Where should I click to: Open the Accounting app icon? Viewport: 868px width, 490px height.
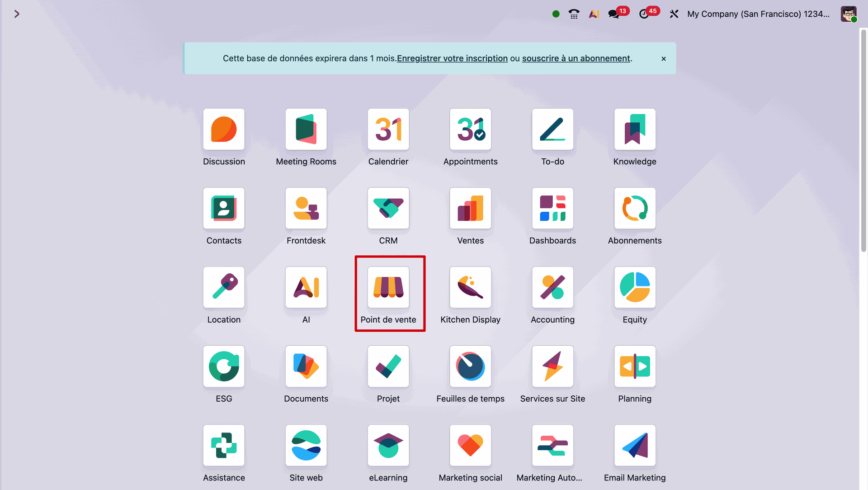tap(552, 288)
